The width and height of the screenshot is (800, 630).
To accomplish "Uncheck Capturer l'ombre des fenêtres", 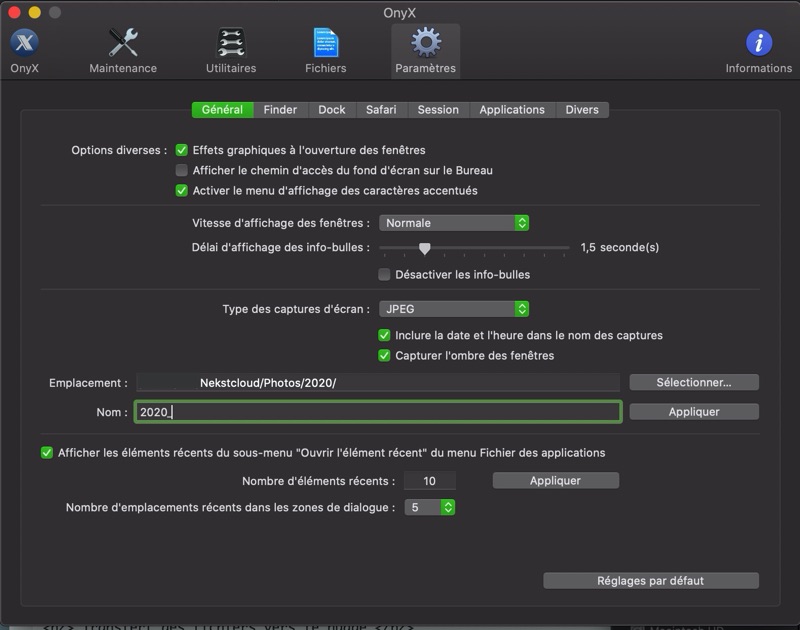I will coord(384,355).
